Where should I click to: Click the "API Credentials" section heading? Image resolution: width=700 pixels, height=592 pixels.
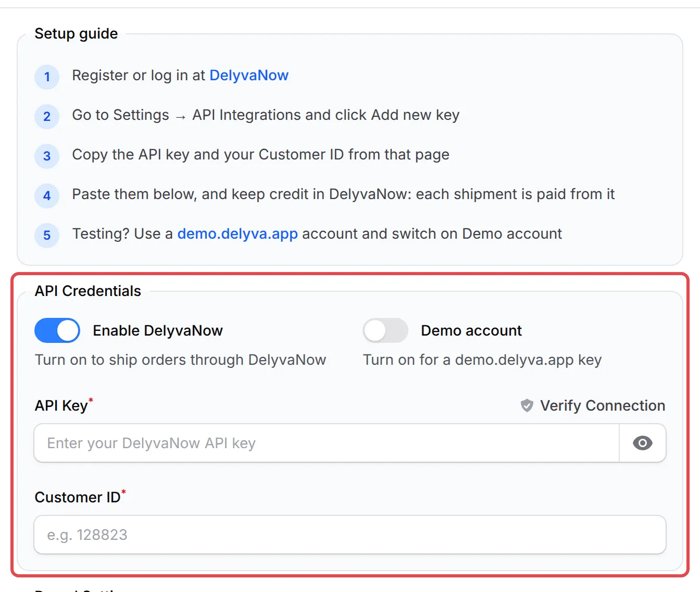[x=88, y=291]
